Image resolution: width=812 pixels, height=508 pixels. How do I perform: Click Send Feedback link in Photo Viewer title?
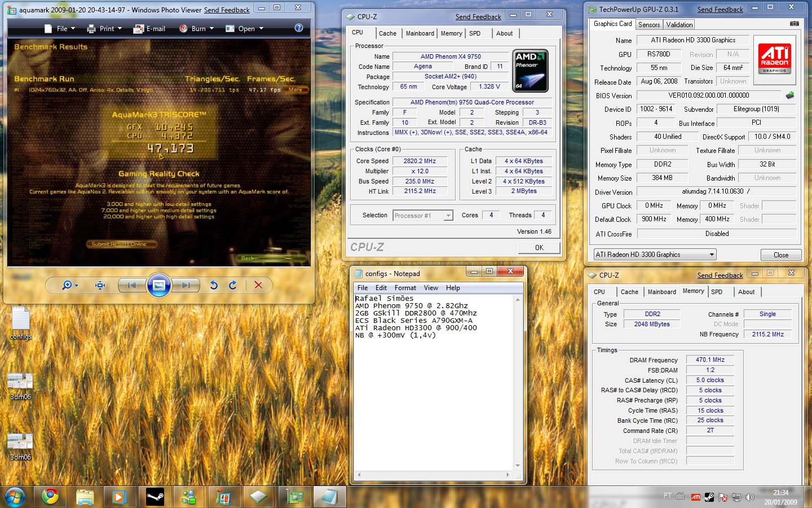point(227,10)
